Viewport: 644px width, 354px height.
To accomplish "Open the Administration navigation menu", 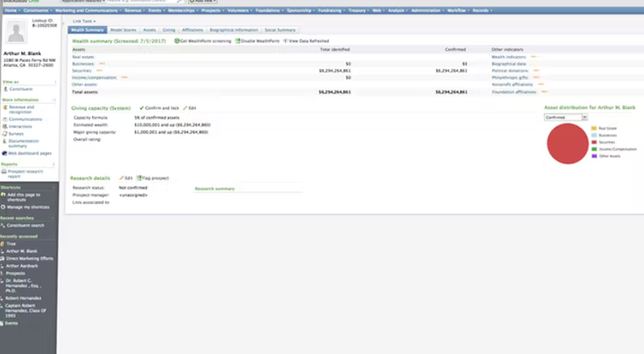I will point(427,10).
